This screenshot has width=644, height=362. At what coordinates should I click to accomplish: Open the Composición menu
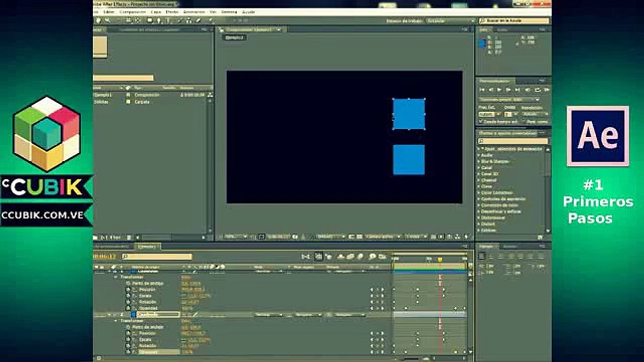pyautogui.click(x=133, y=12)
